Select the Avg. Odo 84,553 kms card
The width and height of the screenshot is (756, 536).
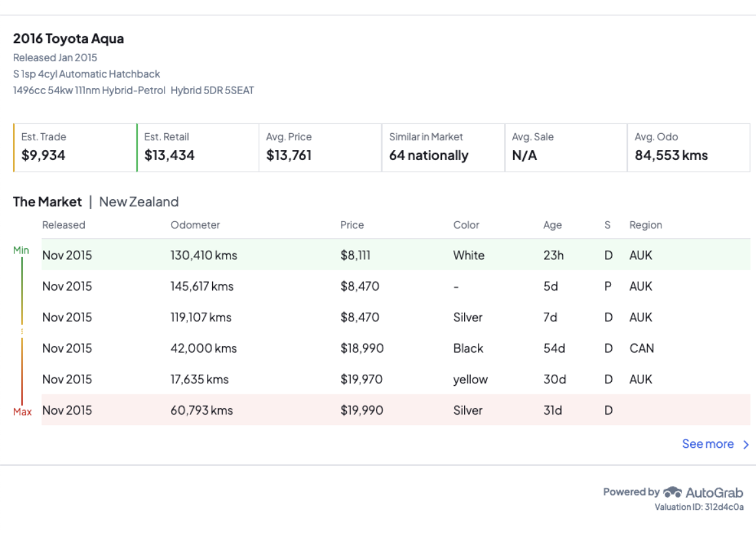(x=688, y=148)
